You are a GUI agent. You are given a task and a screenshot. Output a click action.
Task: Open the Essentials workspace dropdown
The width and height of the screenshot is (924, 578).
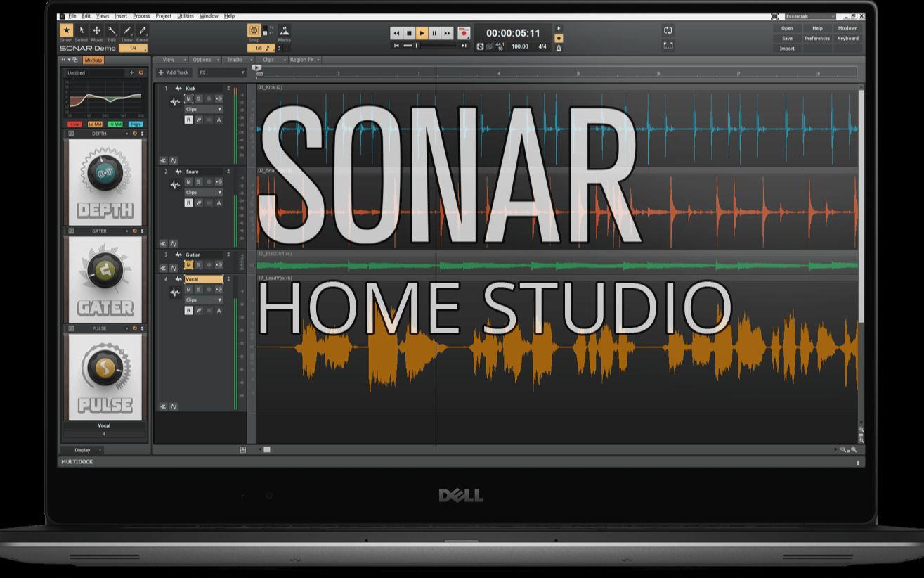click(811, 15)
